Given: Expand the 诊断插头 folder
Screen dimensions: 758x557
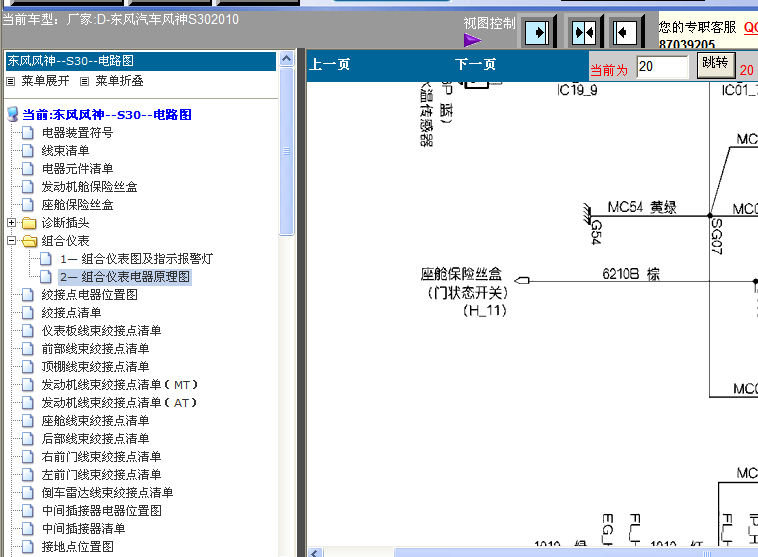Looking at the screenshot, I should pos(12,222).
